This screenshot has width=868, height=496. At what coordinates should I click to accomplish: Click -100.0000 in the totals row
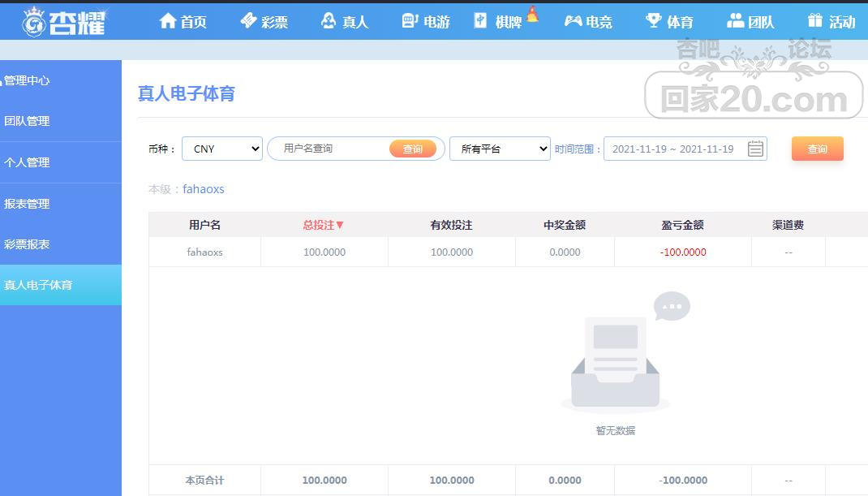point(683,481)
